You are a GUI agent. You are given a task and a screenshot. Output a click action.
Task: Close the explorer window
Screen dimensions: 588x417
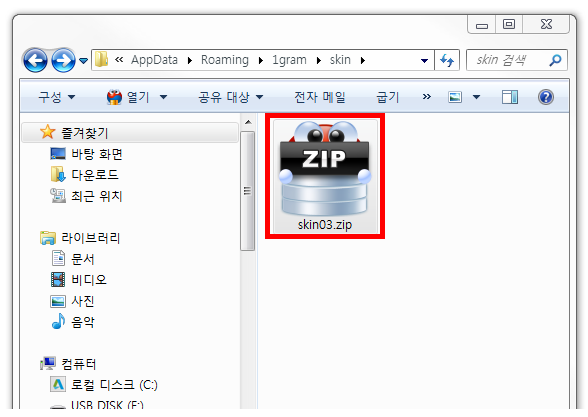(x=546, y=25)
